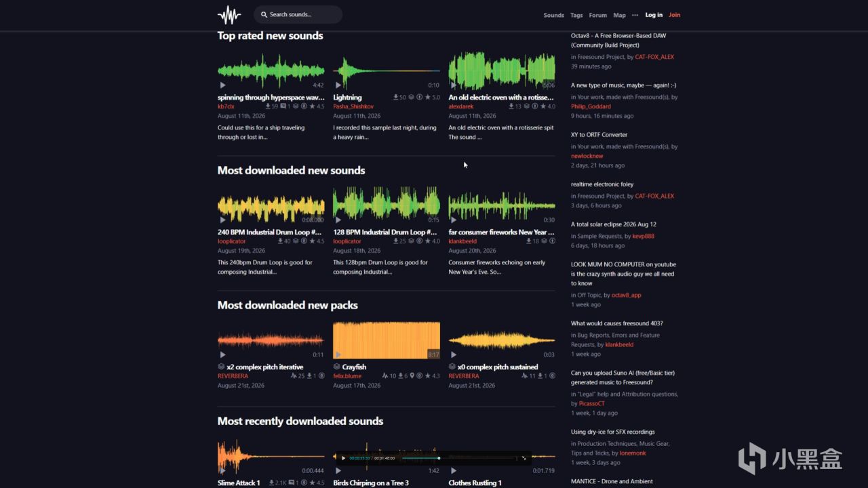The width and height of the screenshot is (868, 488).
Task: Click the sounds count icon on x2 complex pitch
Action: coord(294,375)
